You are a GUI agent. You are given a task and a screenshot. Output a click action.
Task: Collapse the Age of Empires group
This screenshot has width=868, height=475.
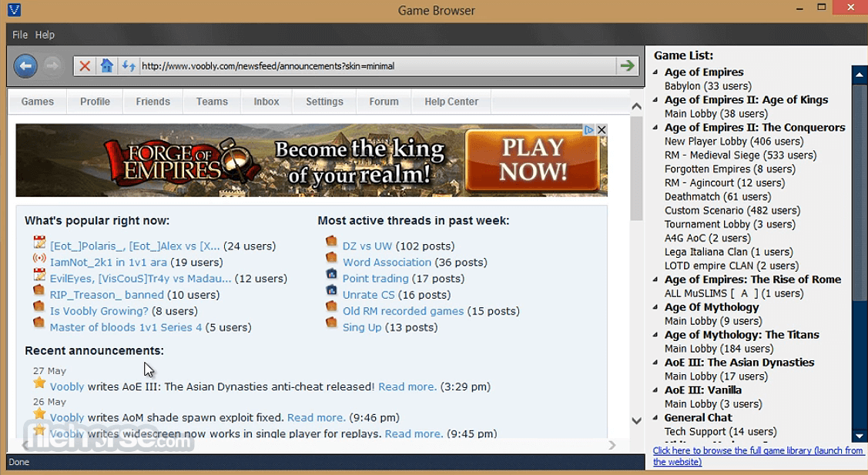coord(655,72)
